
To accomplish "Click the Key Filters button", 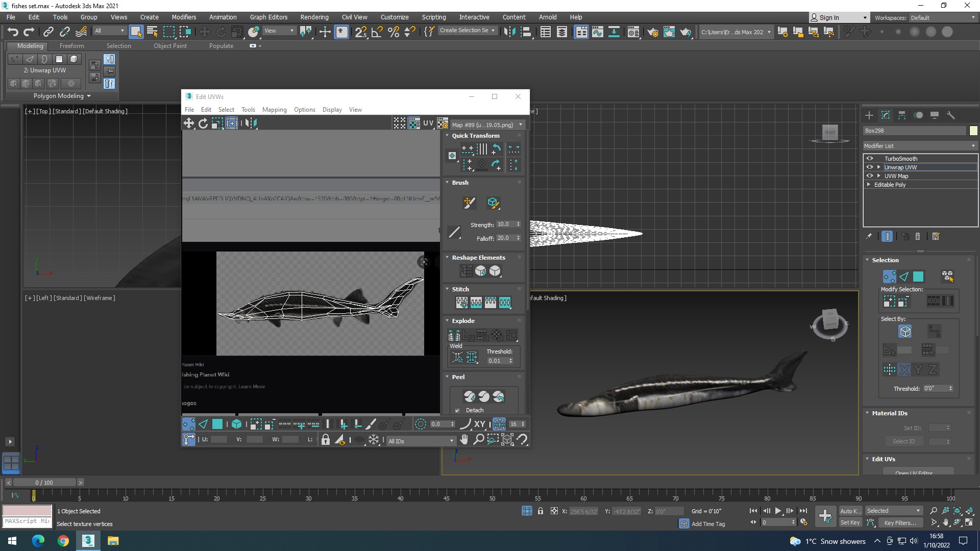I will (x=900, y=522).
